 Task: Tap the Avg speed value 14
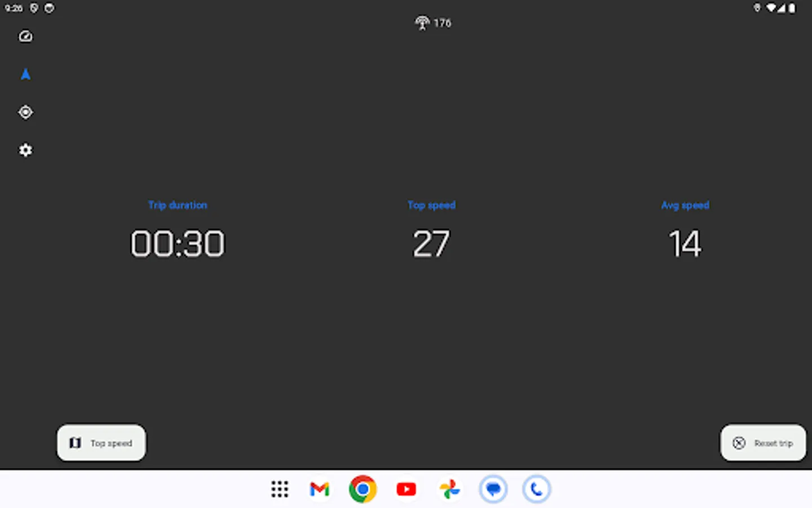pyautogui.click(x=685, y=243)
